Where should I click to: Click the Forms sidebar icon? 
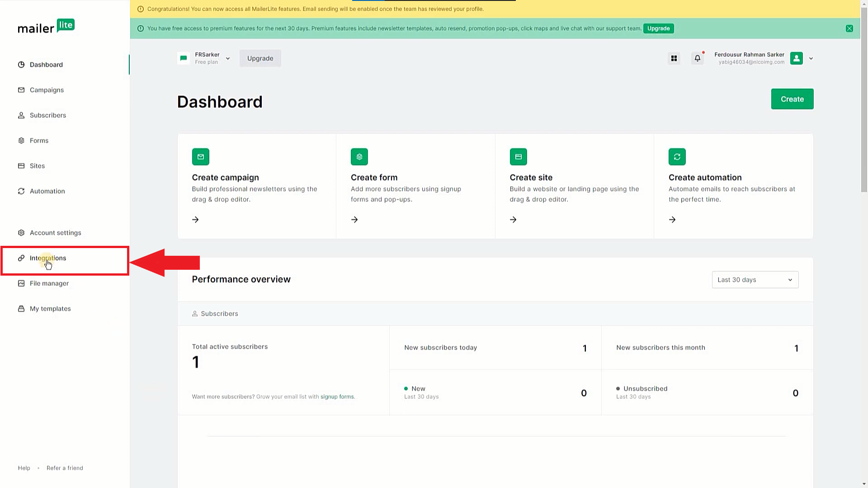point(21,141)
